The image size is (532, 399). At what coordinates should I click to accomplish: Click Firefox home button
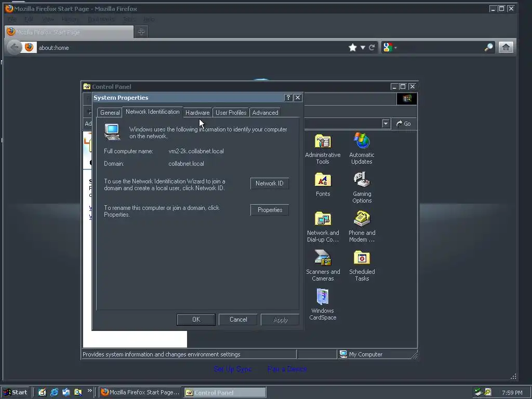pyautogui.click(x=506, y=47)
